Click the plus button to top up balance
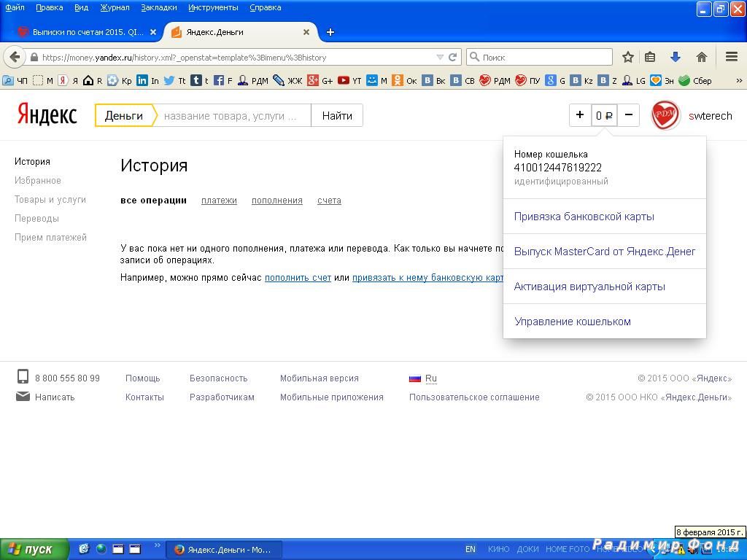The width and height of the screenshot is (747, 560). point(580,114)
